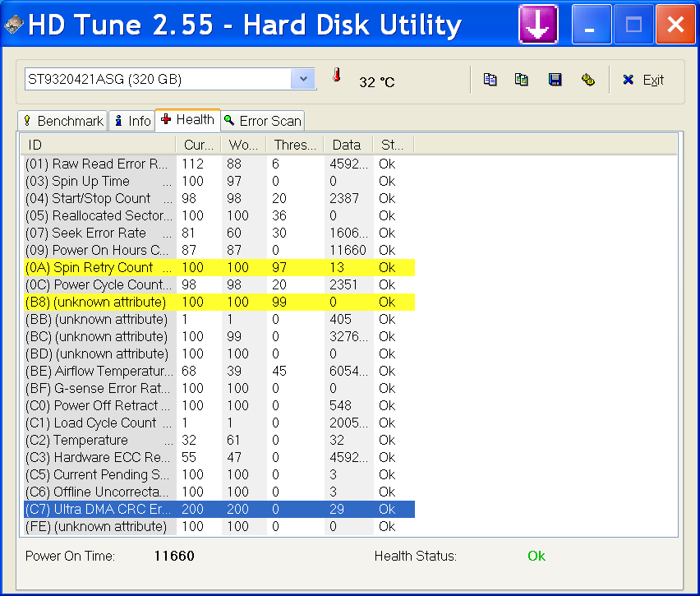
Task: Click the 548 Power Off Retract data value
Action: (341, 405)
